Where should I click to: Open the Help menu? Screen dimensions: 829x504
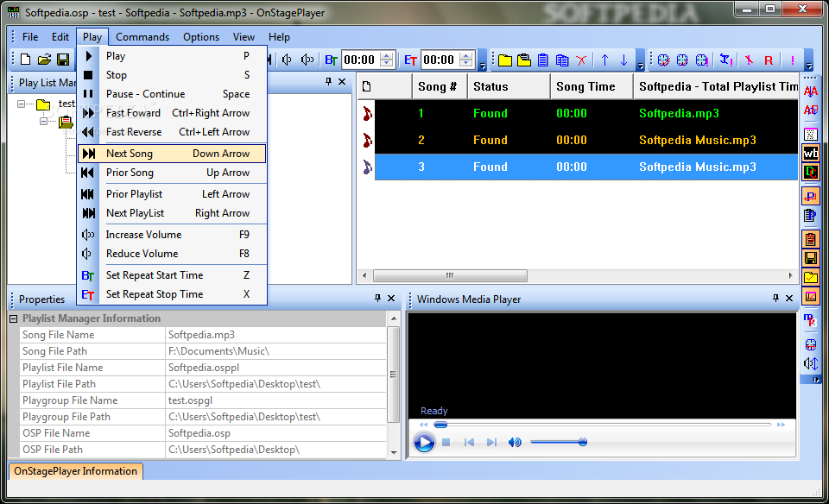(279, 37)
